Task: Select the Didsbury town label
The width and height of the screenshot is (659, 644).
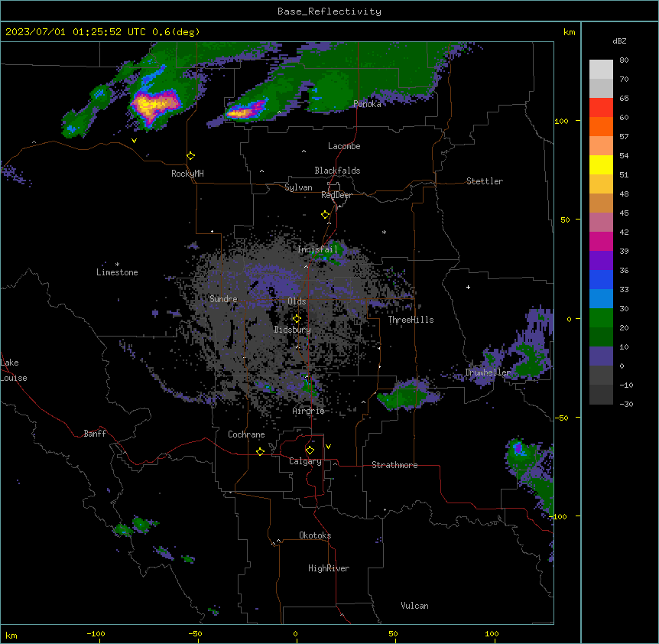Action: 293,330
